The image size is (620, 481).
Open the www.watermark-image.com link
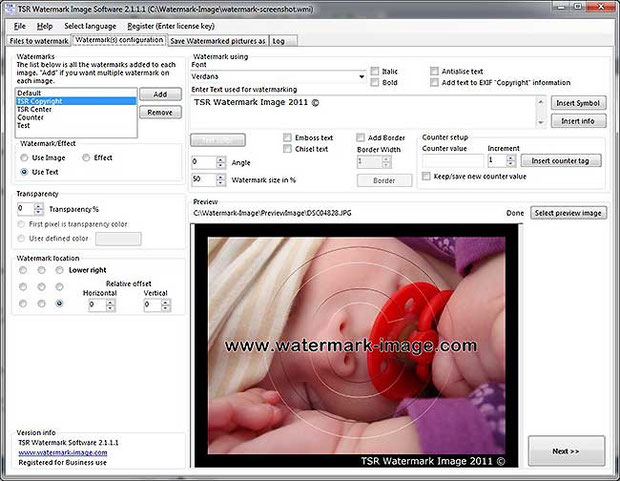[x=63, y=453]
